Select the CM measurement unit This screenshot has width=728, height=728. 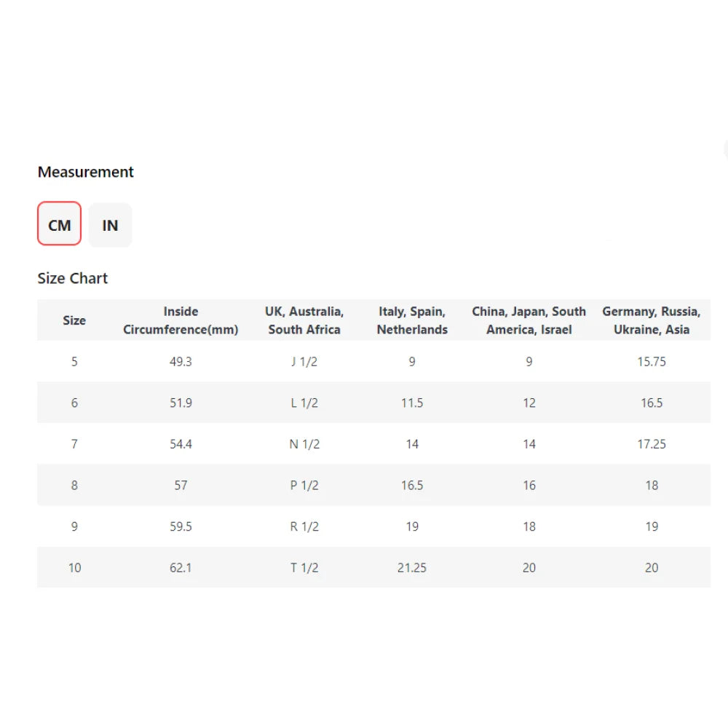(x=60, y=223)
